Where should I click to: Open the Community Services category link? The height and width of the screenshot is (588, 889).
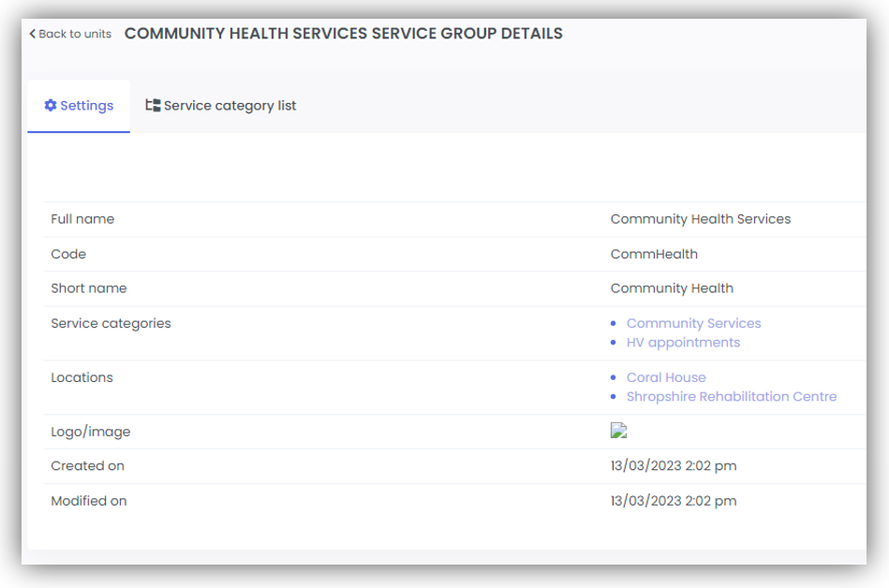(693, 323)
